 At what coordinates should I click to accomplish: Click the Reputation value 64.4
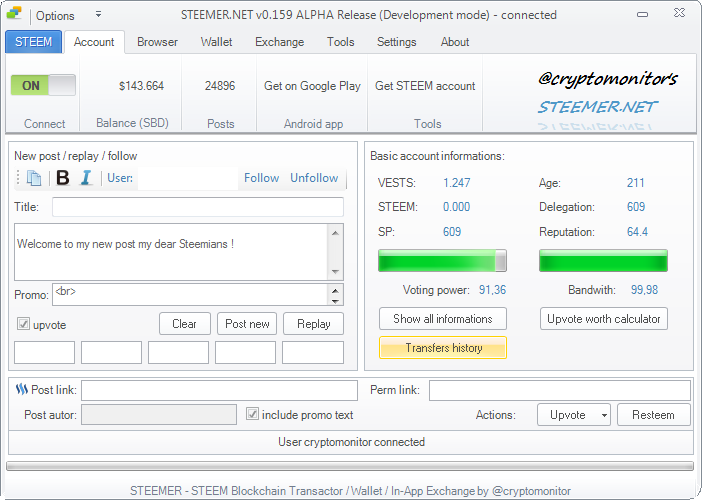point(637,232)
